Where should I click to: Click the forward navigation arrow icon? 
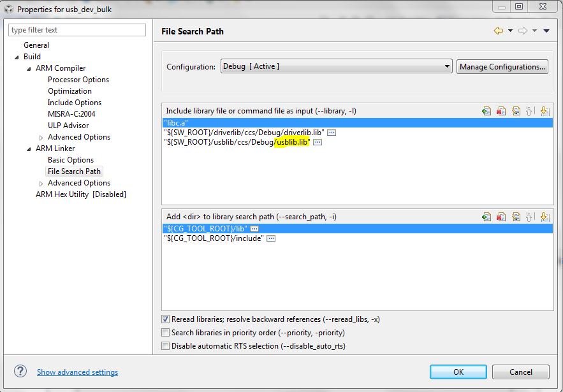click(x=522, y=31)
